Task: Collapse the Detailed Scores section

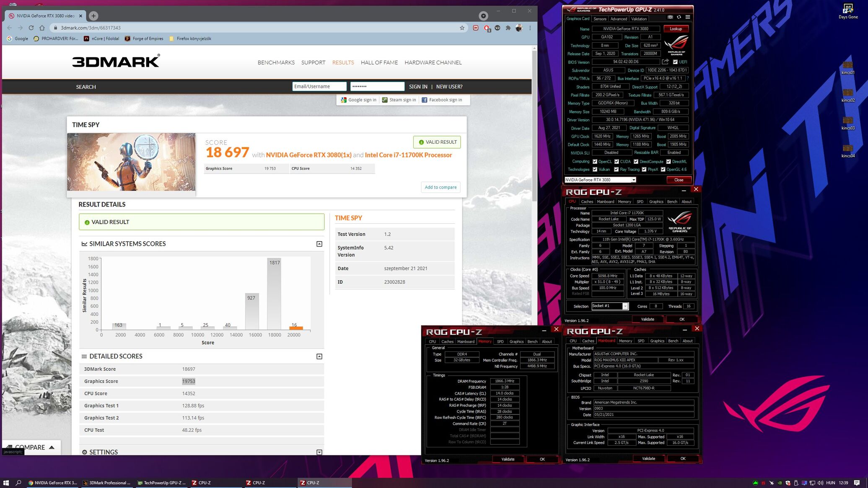Action: point(319,356)
